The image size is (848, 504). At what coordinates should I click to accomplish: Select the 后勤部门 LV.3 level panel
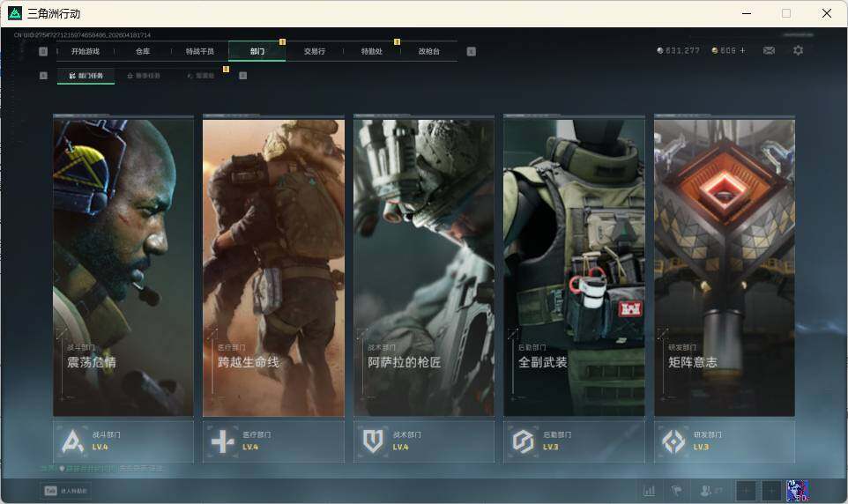(x=575, y=441)
